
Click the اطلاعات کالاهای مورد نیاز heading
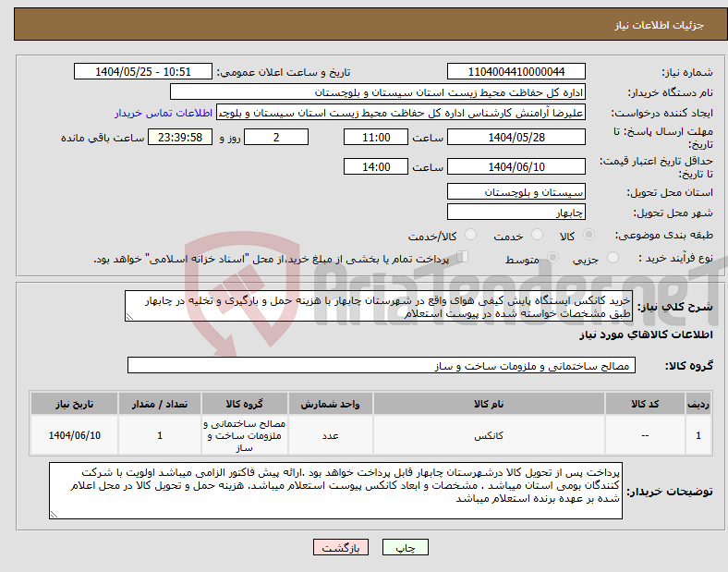coord(646,335)
